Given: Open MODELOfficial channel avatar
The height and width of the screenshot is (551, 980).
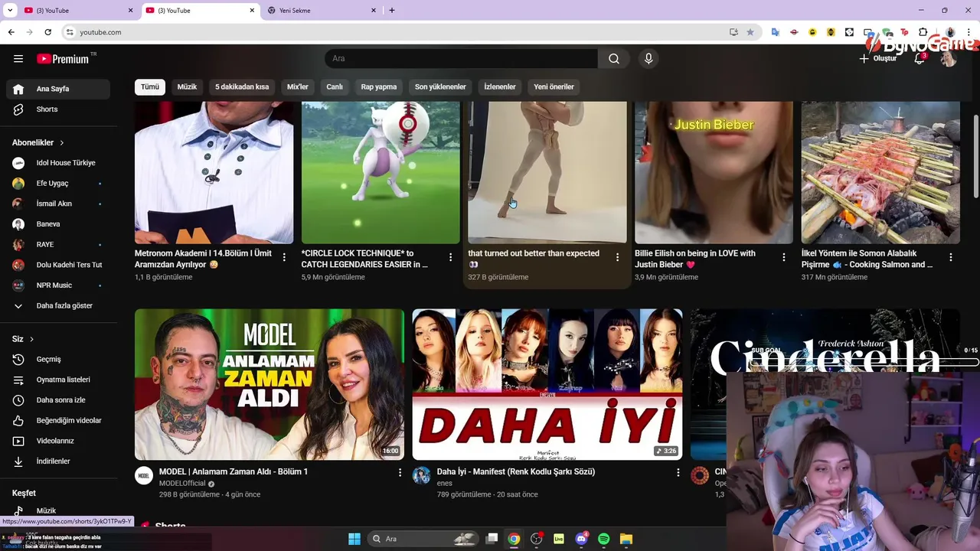Looking at the screenshot, I should point(144,475).
